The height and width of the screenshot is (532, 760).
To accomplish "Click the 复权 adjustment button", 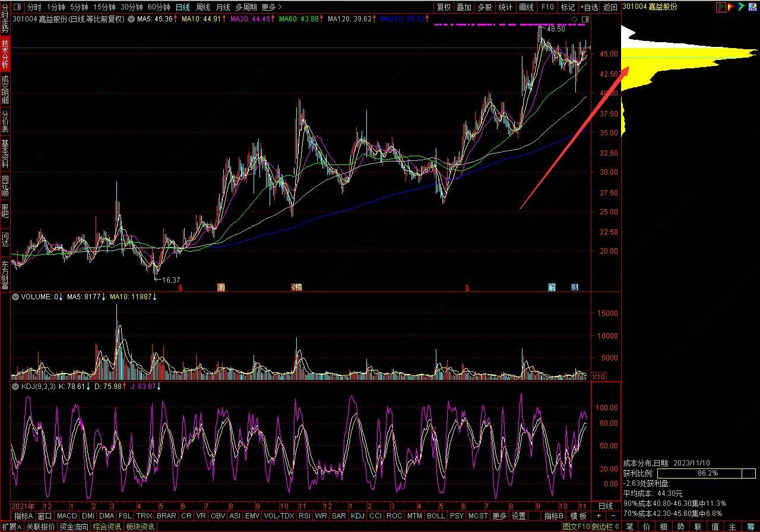I will (444, 7).
